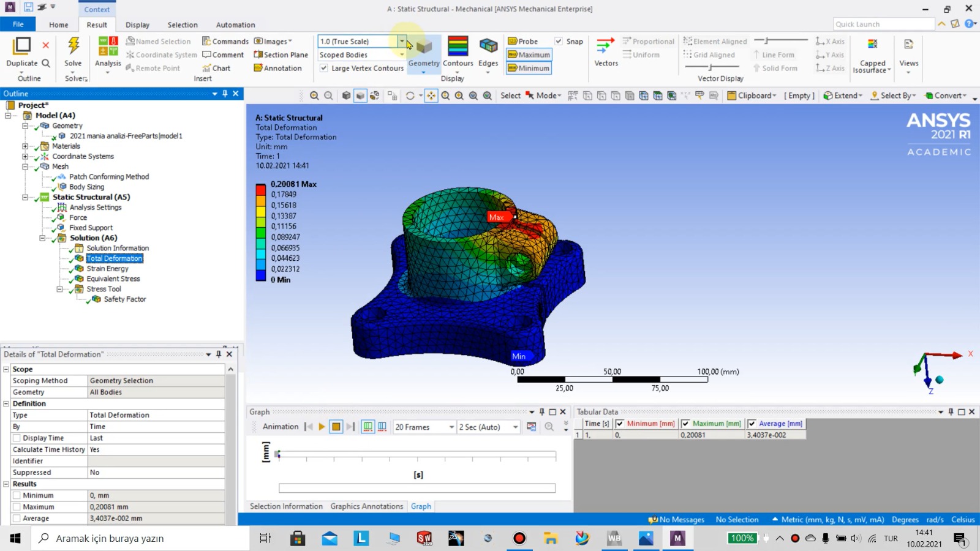Click the Duplicate icon

pos(22,46)
